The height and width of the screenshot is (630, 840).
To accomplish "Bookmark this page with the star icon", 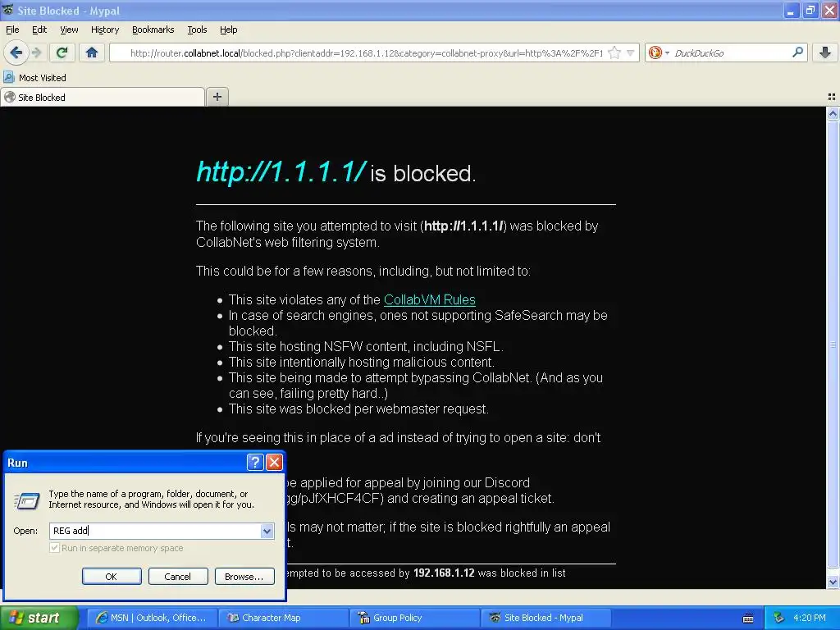I will pos(615,52).
